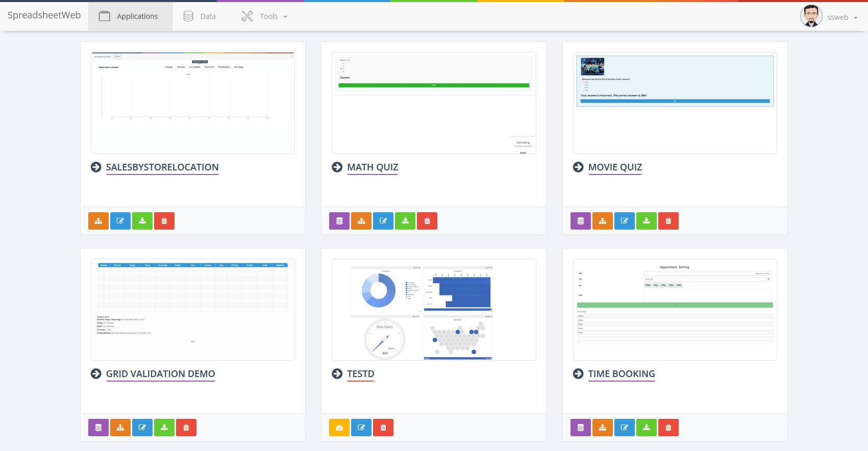Launch the GRID VALIDATION DEMO link
Viewport: 868px width, 451px height.
click(x=161, y=374)
